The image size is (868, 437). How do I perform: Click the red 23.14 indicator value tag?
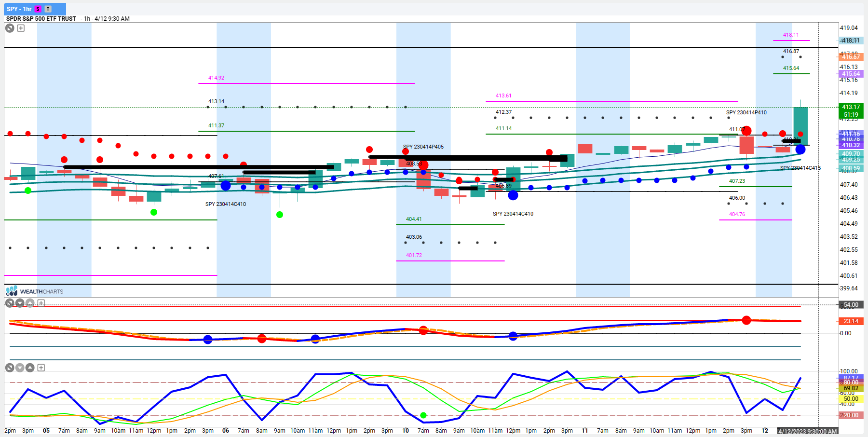[x=851, y=321]
